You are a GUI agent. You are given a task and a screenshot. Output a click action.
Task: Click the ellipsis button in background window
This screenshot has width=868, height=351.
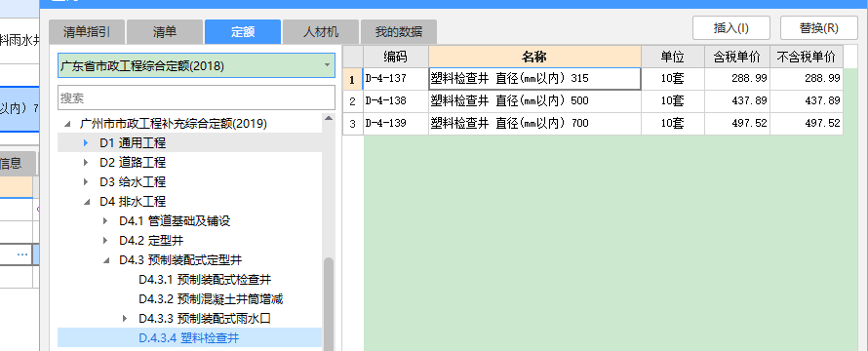22,254
